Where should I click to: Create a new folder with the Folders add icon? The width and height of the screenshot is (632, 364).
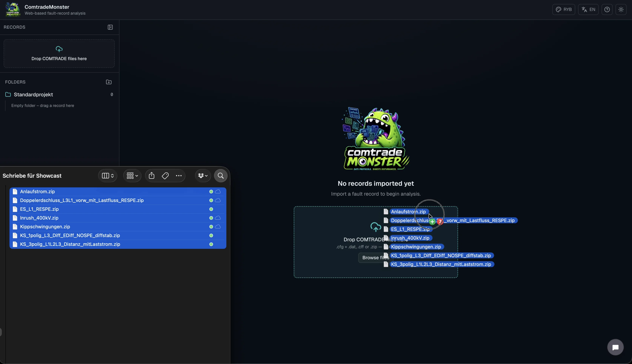coord(109,82)
